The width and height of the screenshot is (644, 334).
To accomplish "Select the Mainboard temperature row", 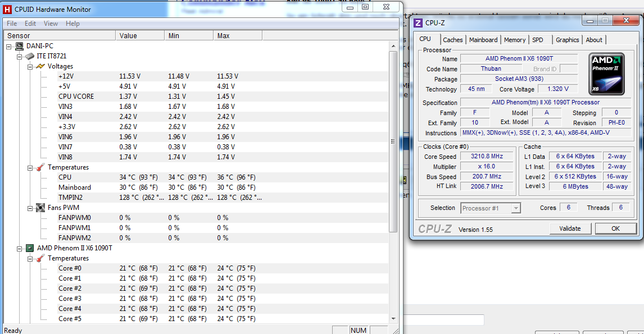I will coord(223,187).
